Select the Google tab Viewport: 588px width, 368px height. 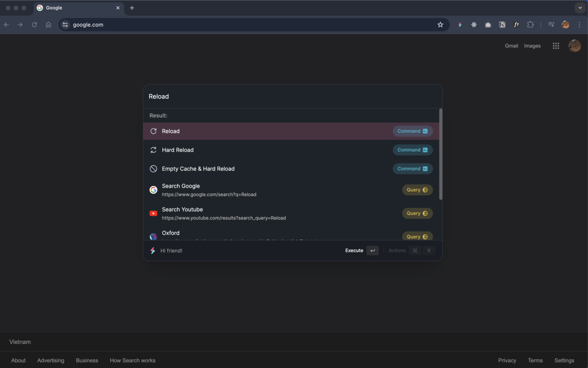[79, 8]
